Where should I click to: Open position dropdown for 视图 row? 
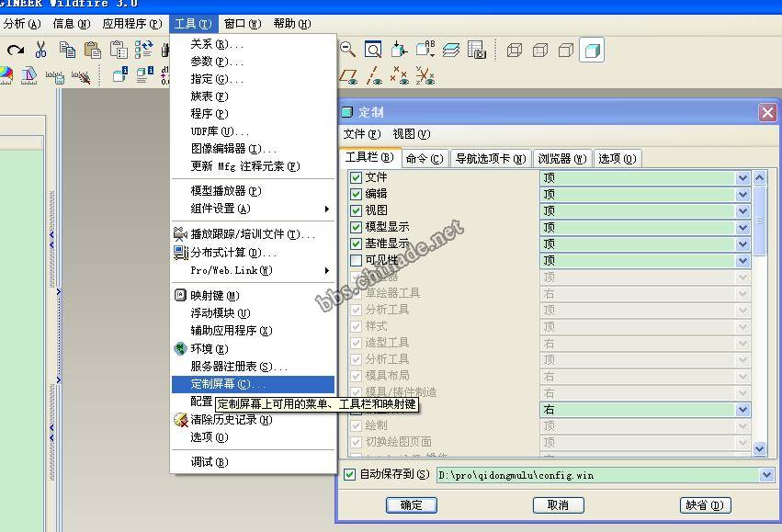(742, 211)
